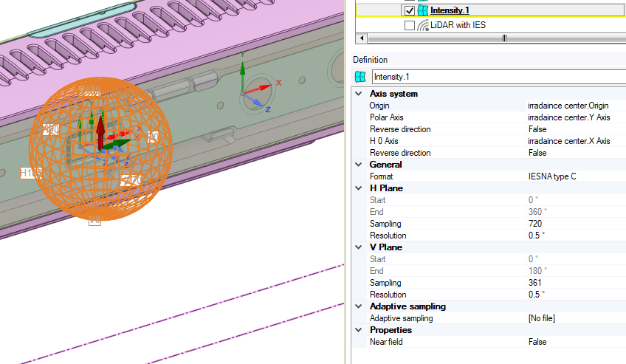Enable the LiDAR with IES checkbox
The image size is (626, 364).
[x=409, y=25]
